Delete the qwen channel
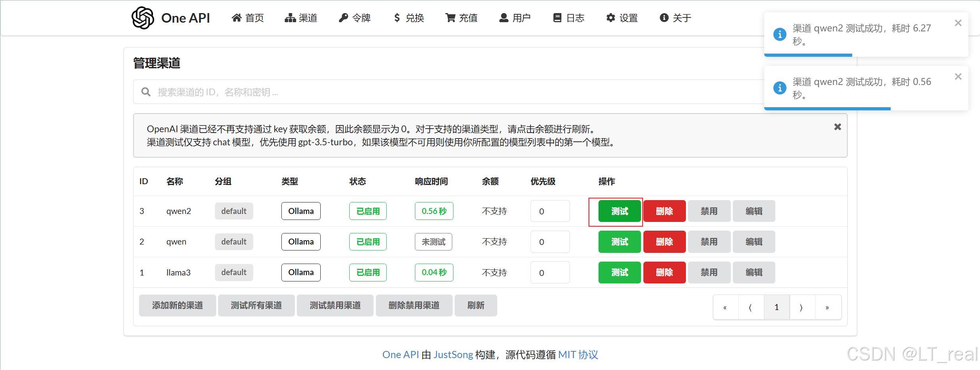This screenshot has height=370, width=980. pyautogui.click(x=664, y=242)
